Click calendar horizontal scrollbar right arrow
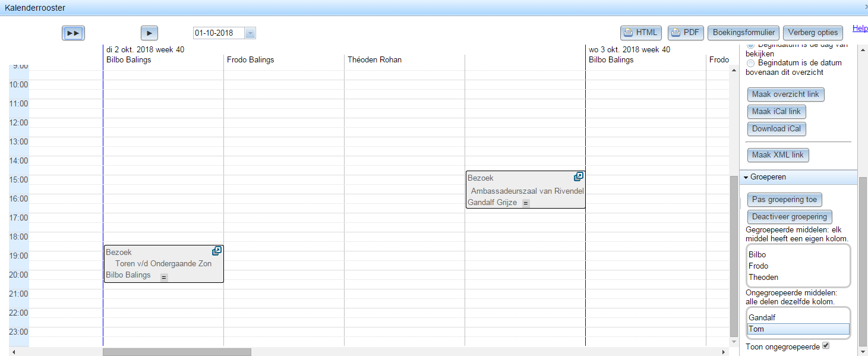The image size is (868, 356). [x=724, y=352]
